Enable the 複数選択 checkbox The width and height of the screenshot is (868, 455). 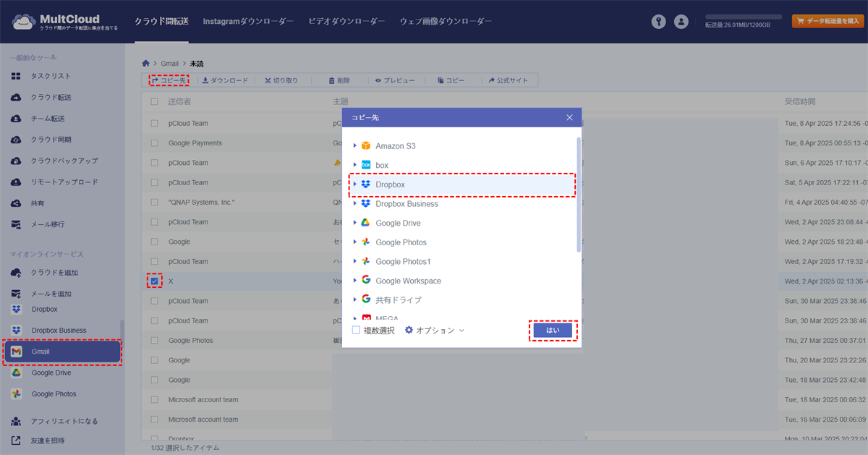point(356,330)
